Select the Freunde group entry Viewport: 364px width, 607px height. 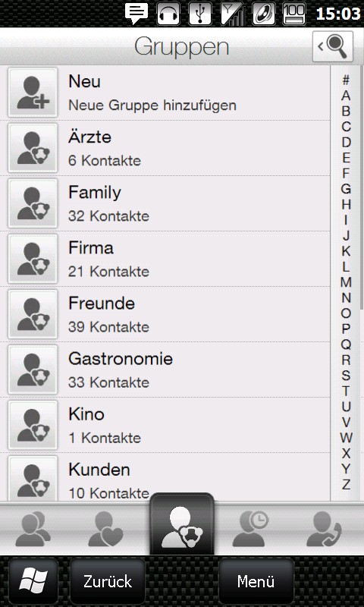click(x=165, y=314)
